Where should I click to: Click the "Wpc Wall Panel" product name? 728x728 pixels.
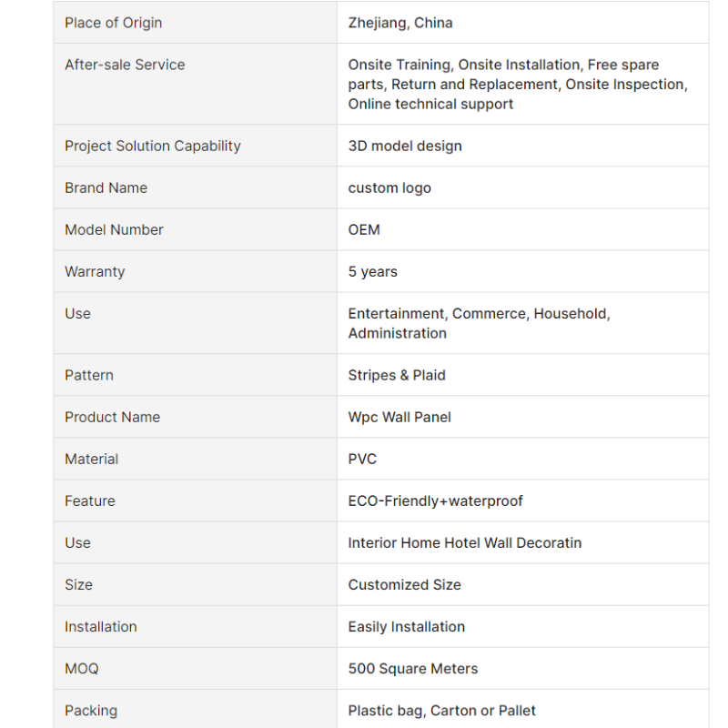[x=399, y=417]
